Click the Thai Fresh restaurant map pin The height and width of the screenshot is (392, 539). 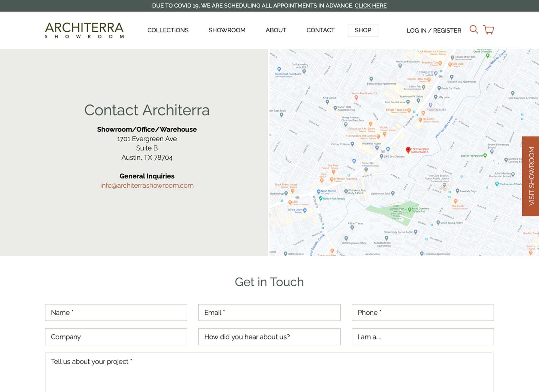tap(455, 201)
